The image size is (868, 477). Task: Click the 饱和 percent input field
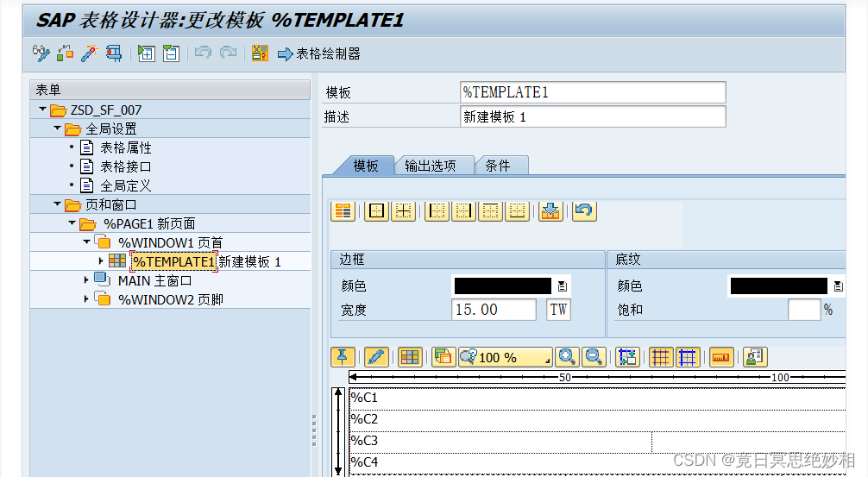tap(804, 310)
